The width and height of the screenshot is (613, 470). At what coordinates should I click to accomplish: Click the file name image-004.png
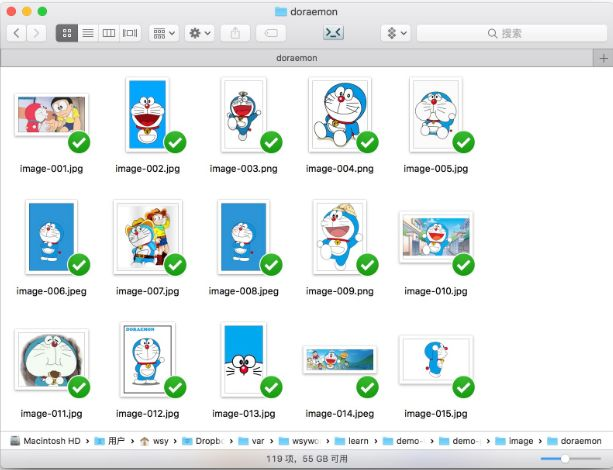340,169
